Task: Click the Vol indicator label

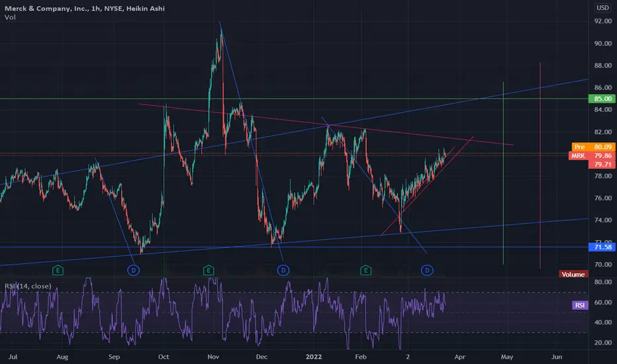Action: (10, 17)
